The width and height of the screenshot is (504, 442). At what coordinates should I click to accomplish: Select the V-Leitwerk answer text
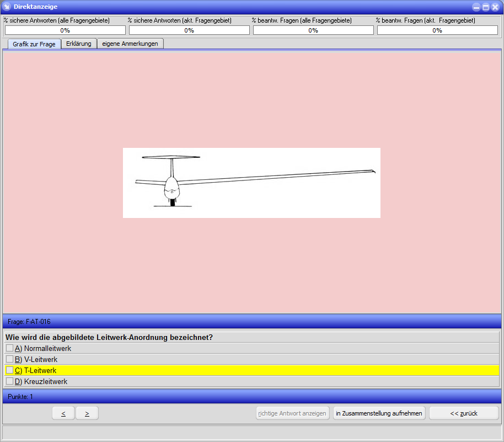tap(41, 359)
